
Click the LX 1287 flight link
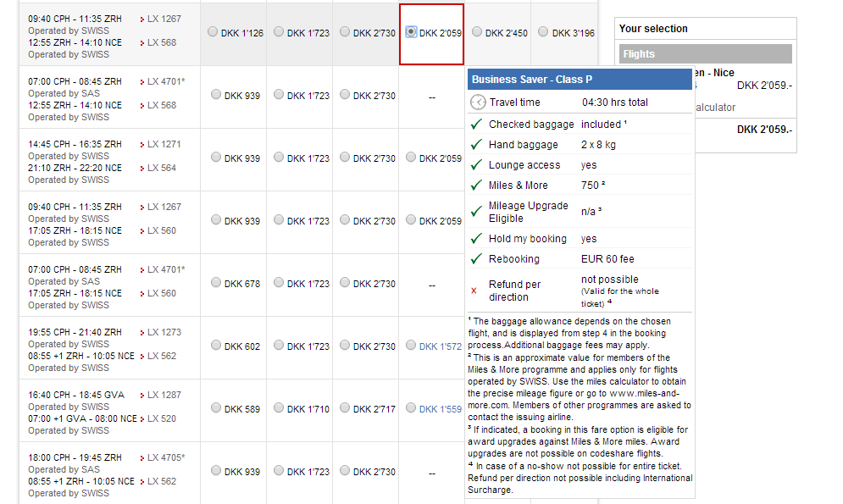point(164,396)
